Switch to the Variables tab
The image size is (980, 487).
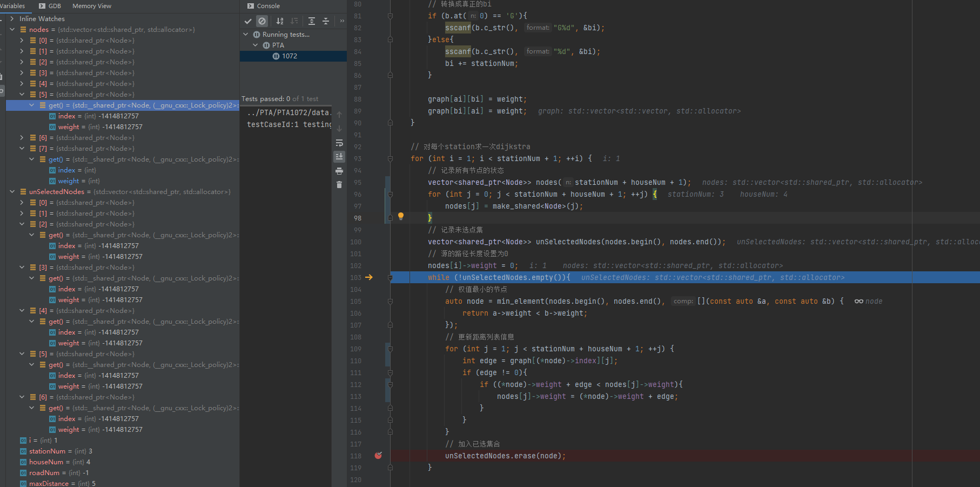point(12,6)
